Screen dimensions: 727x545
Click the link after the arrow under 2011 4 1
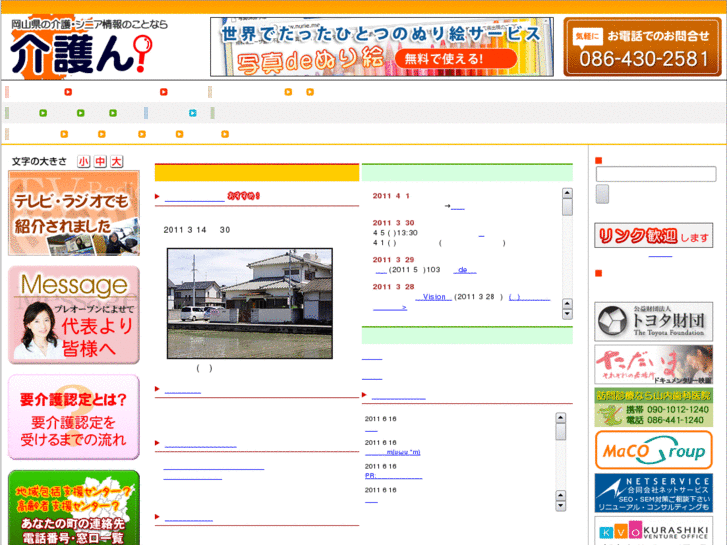point(458,206)
